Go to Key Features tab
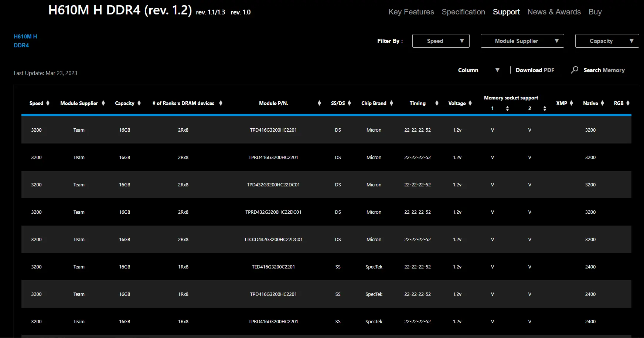Image resolution: width=644 pixels, height=338 pixels. [x=411, y=12]
